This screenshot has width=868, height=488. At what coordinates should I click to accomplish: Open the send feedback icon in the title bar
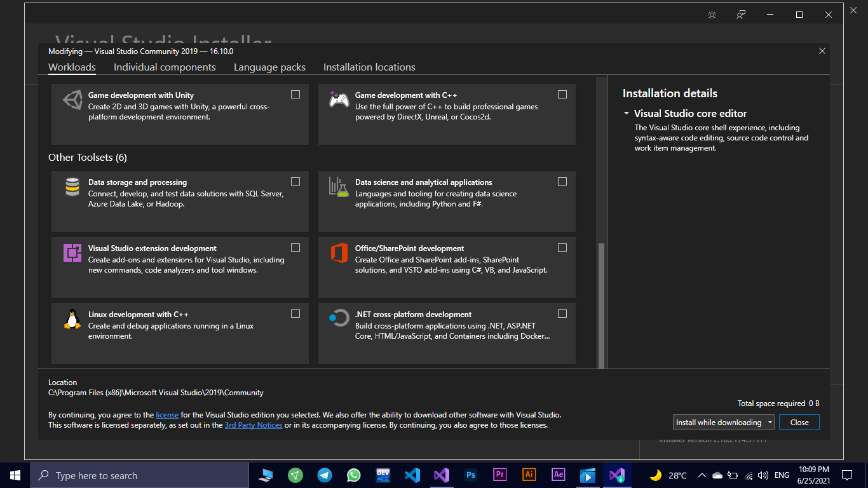[741, 15]
